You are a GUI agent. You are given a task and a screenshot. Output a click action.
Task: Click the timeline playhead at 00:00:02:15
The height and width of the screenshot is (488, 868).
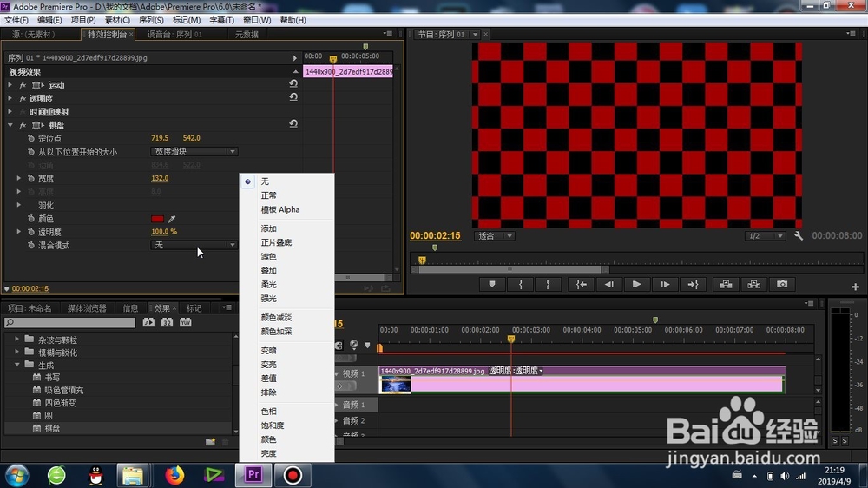511,339
